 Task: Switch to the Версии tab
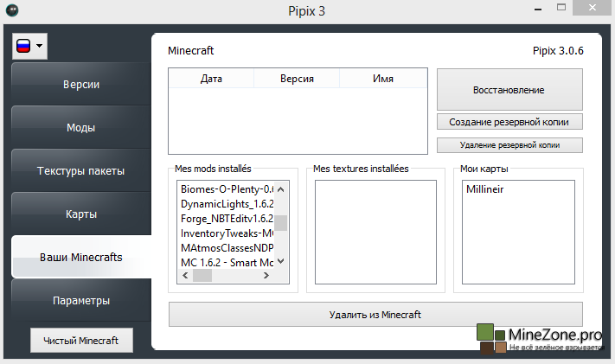coord(80,85)
